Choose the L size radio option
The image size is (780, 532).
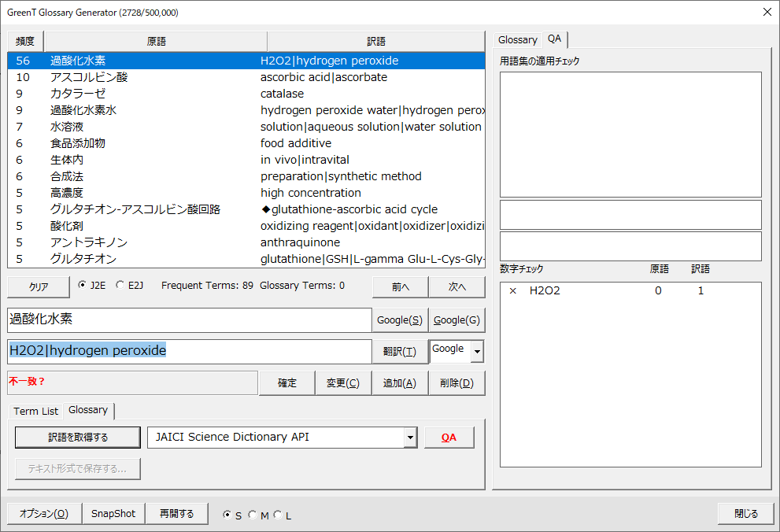click(x=278, y=515)
